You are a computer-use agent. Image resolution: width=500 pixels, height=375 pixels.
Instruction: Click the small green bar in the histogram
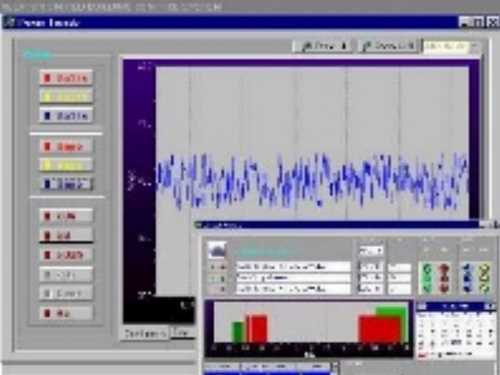pyautogui.click(x=239, y=332)
